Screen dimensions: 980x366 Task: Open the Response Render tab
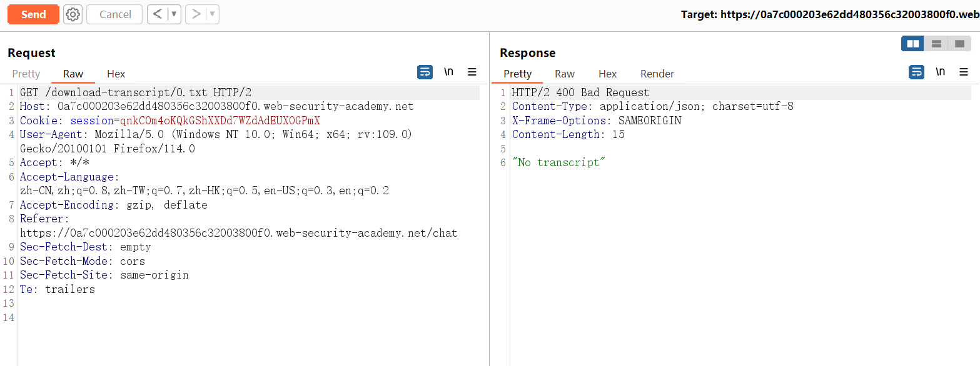pos(657,74)
